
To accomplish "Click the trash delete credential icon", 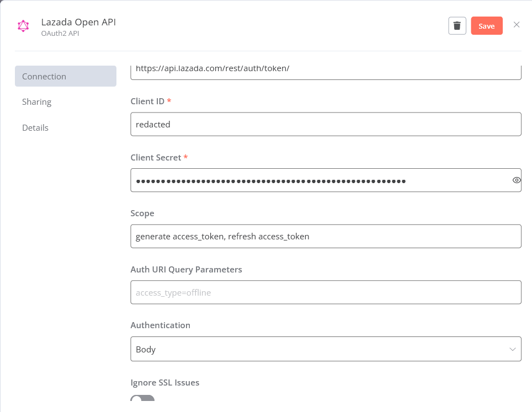I will [x=457, y=26].
